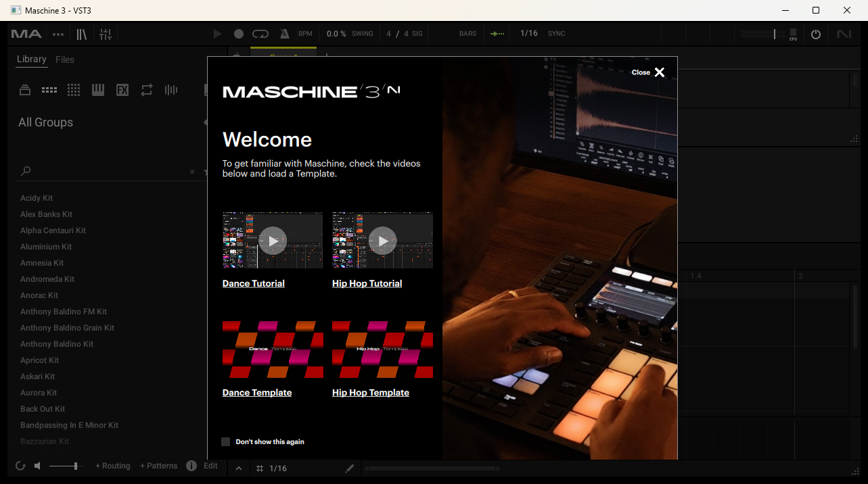Select Amnesia Kit

click(x=42, y=263)
